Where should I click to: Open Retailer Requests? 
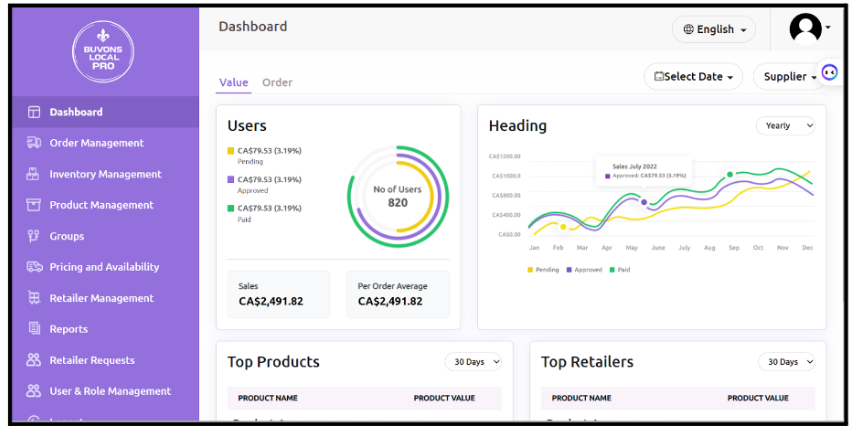click(105, 360)
